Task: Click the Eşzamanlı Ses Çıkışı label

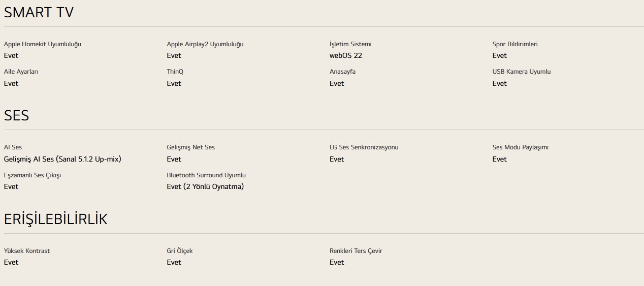Action: 33,175
